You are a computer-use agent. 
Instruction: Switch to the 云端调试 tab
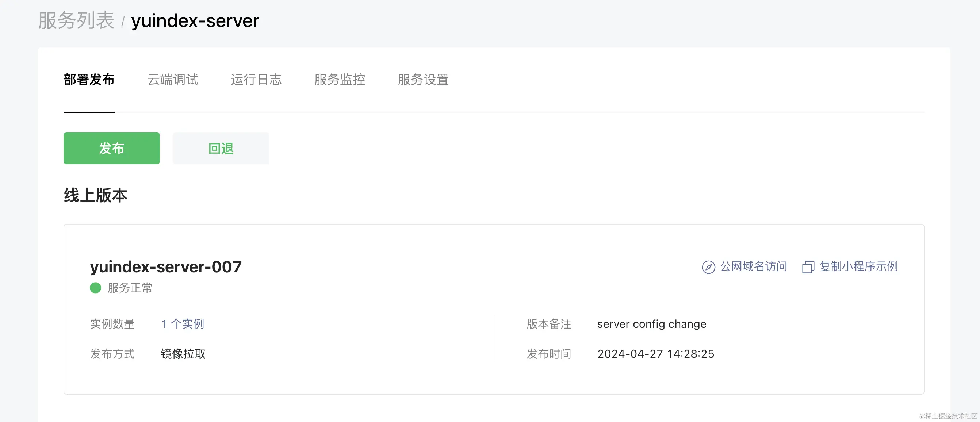pyautogui.click(x=172, y=80)
